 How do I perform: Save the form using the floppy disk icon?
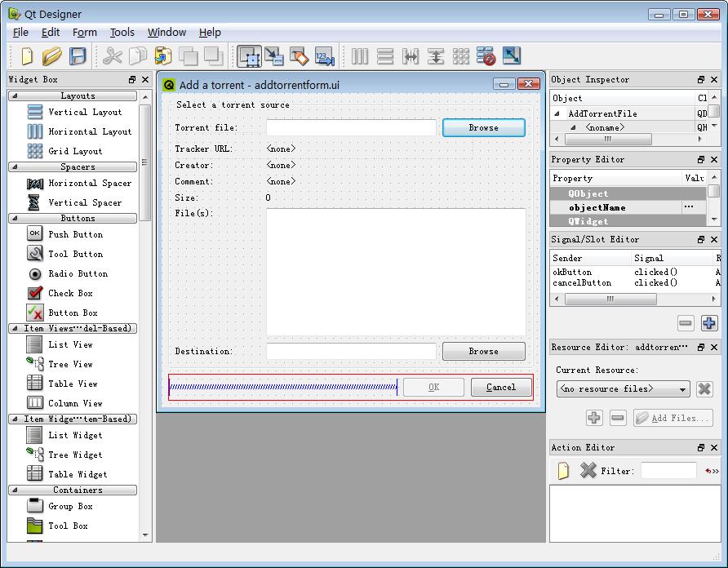tap(78, 56)
